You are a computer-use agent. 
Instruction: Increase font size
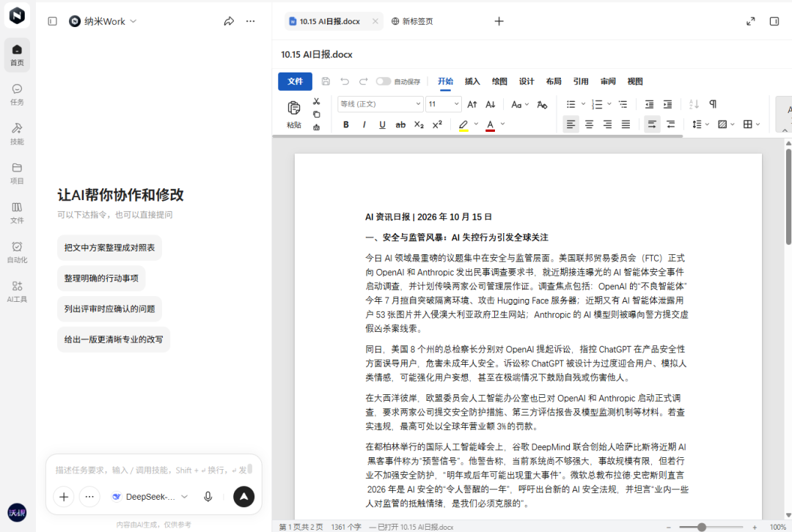tap(472, 105)
